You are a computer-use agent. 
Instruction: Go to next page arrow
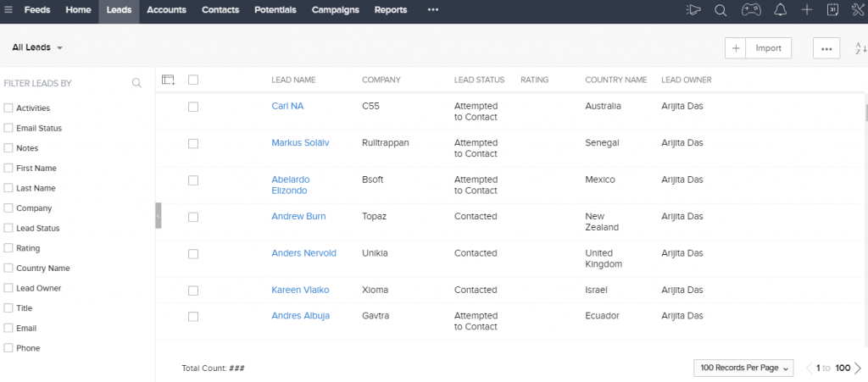tap(858, 368)
